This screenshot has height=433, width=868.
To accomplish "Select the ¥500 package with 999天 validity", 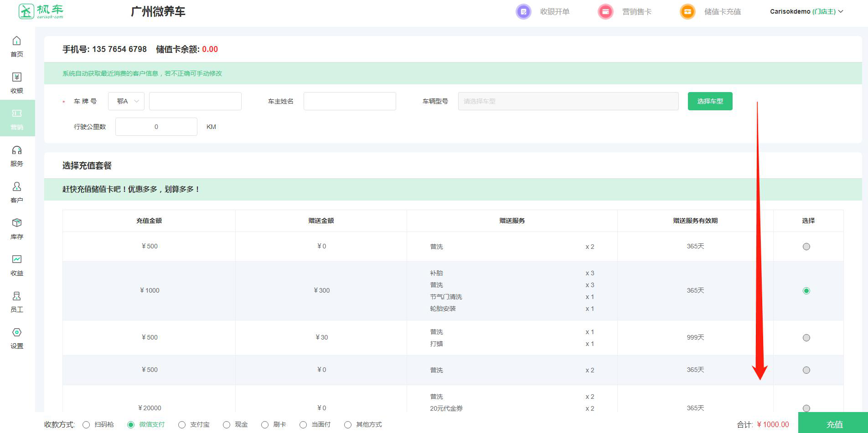I will 806,338.
